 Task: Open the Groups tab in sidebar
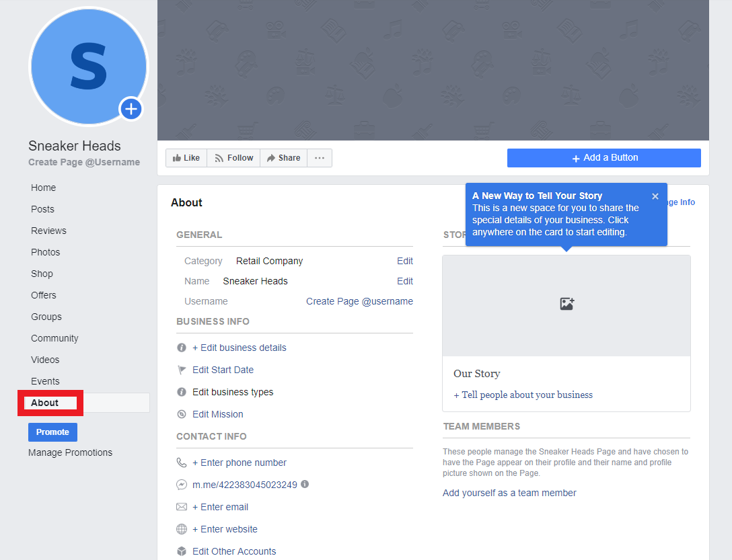click(46, 317)
